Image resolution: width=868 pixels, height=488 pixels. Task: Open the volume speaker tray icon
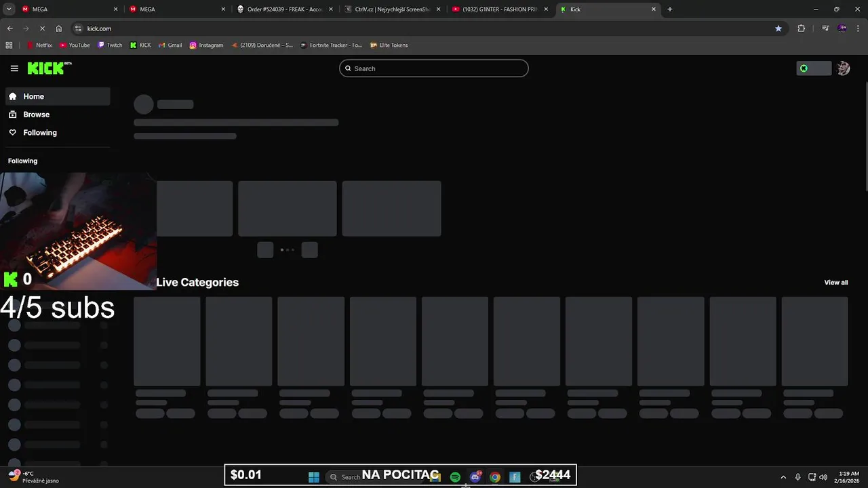tap(823, 477)
